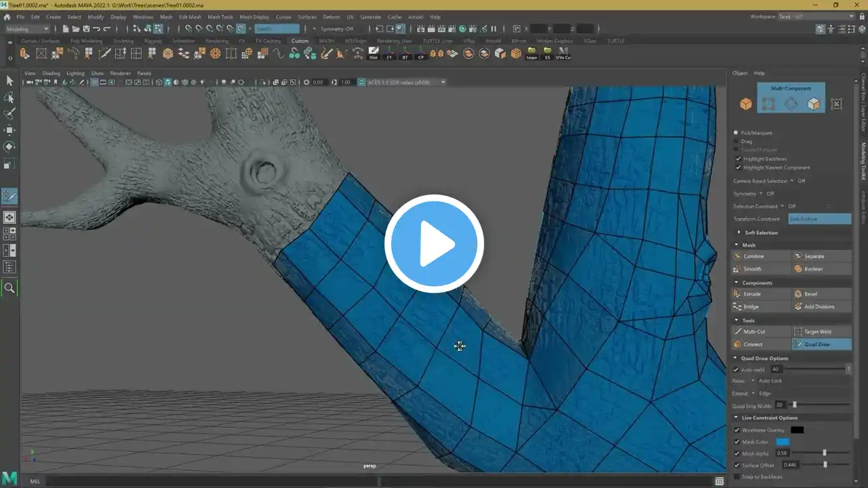
Task: Choose the Multi-Cut tool
Action: click(761, 331)
